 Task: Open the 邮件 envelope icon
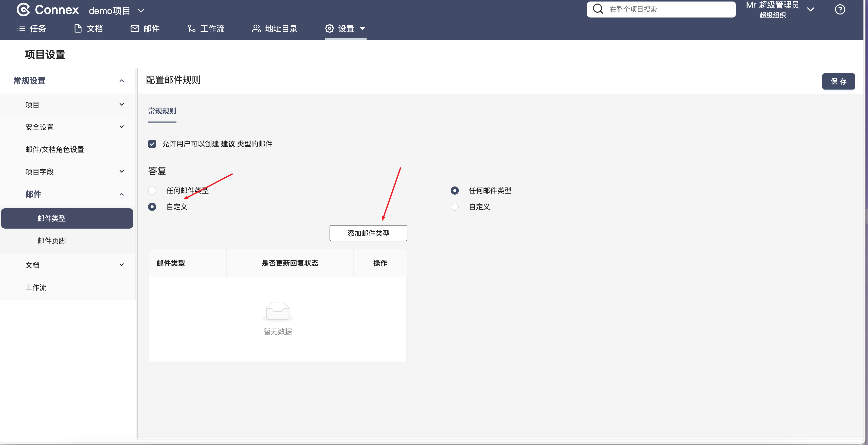click(134, 29)
